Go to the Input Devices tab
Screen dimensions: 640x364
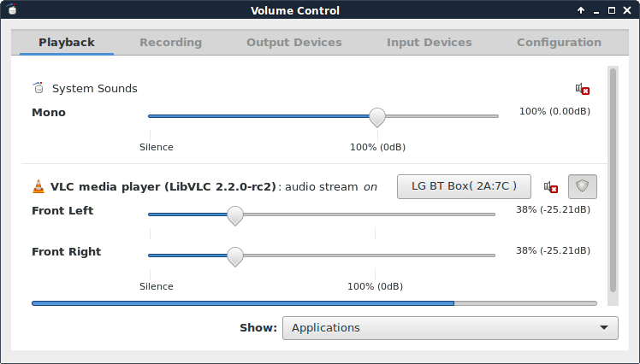click(429, 42)
